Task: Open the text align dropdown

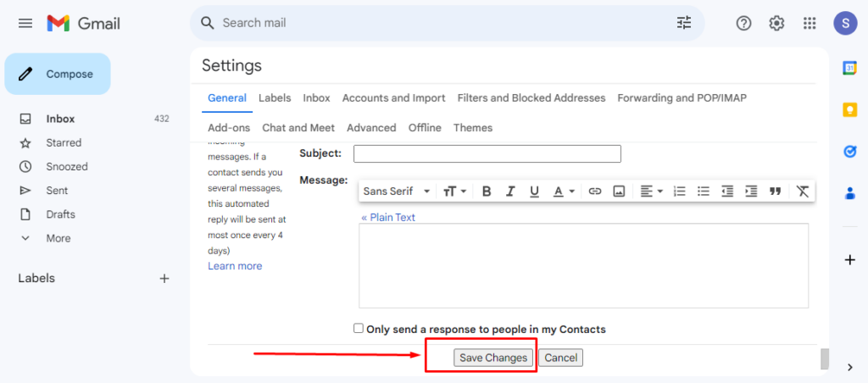Action: coord(652,191)
